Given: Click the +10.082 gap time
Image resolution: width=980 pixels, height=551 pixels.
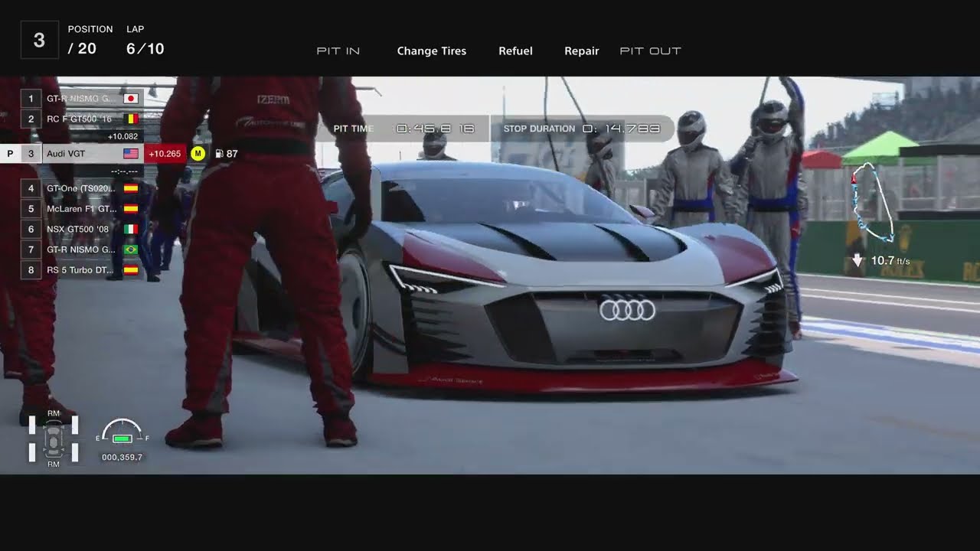Looking at the screenshot, I should (x=122, y=136).
